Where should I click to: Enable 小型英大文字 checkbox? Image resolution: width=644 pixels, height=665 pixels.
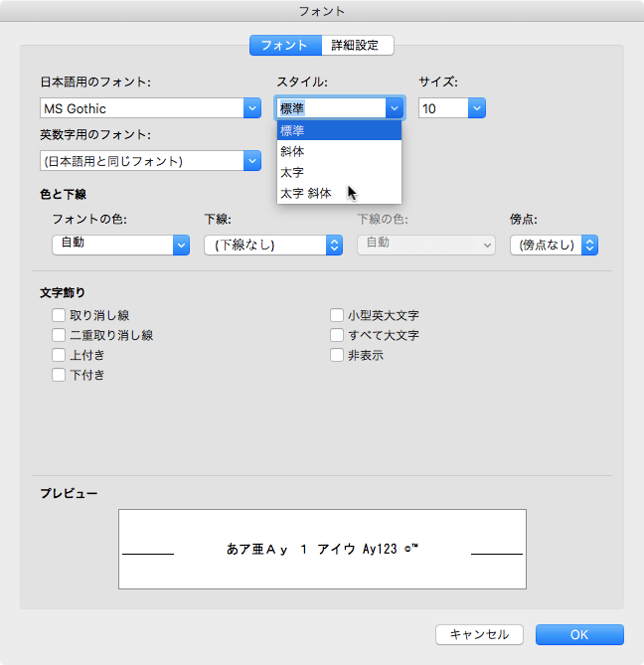click(337, 315)
